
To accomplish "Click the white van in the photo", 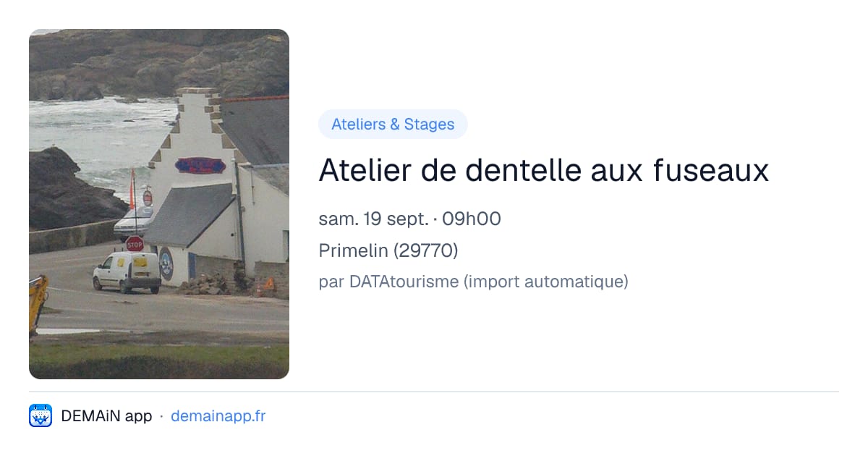I will pos(127,272).
